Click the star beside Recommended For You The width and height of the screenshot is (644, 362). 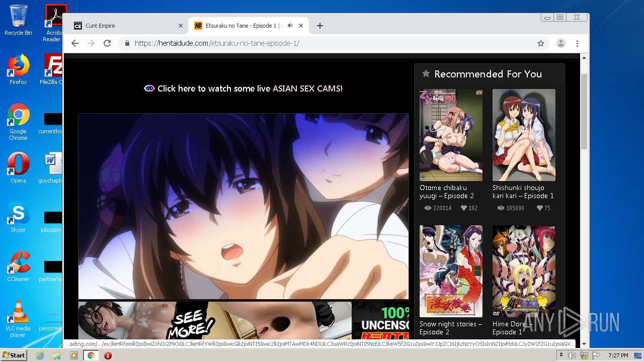pos(426,74)
